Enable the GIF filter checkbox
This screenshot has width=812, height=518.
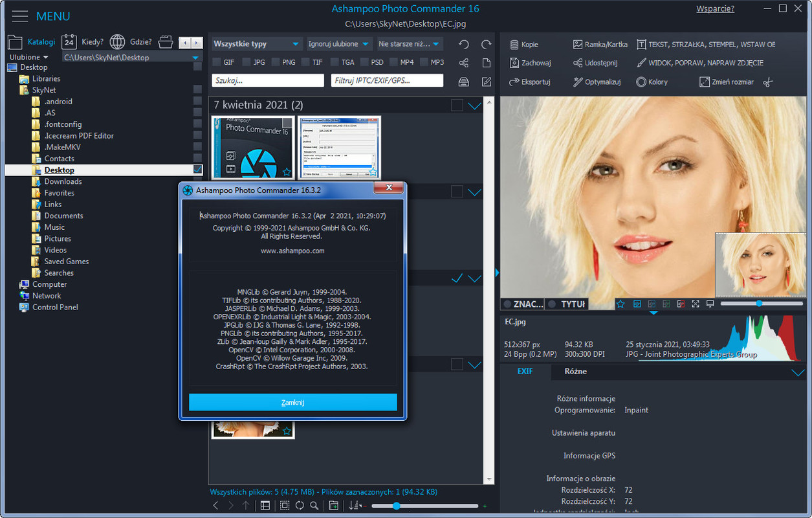click(217, 62)
